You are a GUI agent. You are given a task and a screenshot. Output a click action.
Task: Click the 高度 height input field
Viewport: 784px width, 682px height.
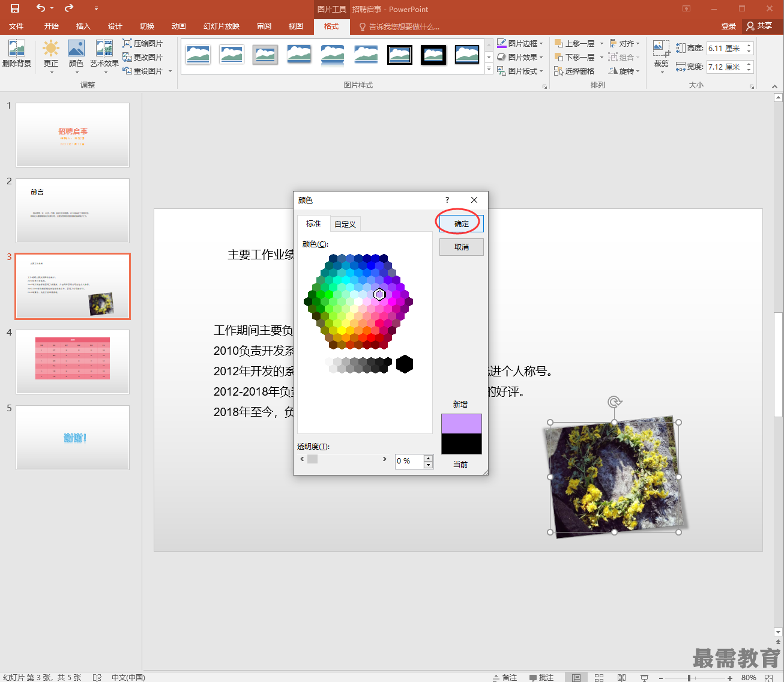click(x=726, y=48)
